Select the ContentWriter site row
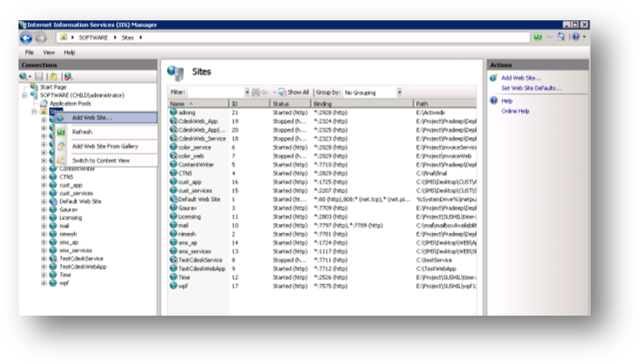639x364 pixels. coord(322,164)
